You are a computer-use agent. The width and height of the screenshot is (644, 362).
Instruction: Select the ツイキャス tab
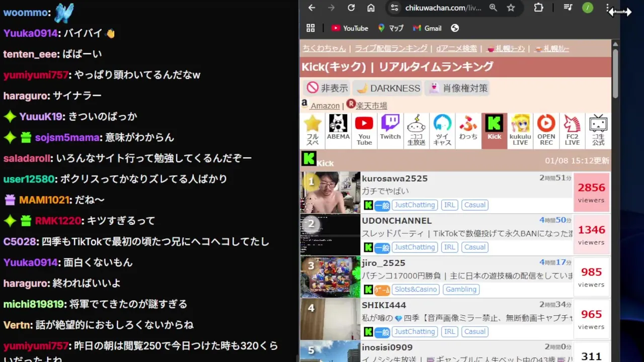click(442, 131)
